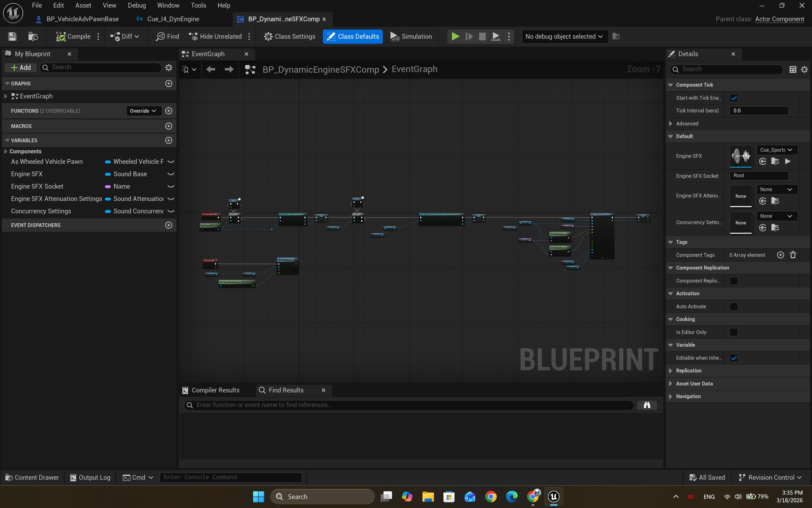The width and height of the screenshot is (812, 508).
Task: Toggle visibility eye for Concurrency Settings variable
Action: click(x=171, y=211)
